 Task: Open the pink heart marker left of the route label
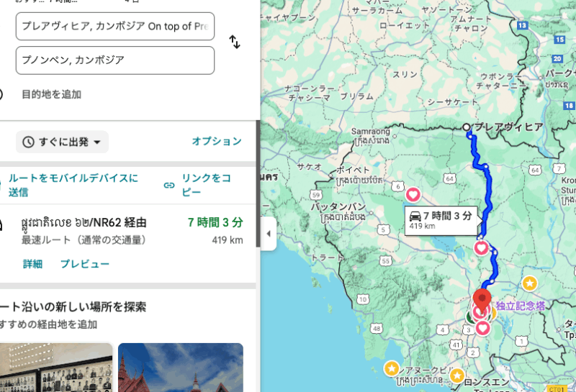tap(413, 194)
